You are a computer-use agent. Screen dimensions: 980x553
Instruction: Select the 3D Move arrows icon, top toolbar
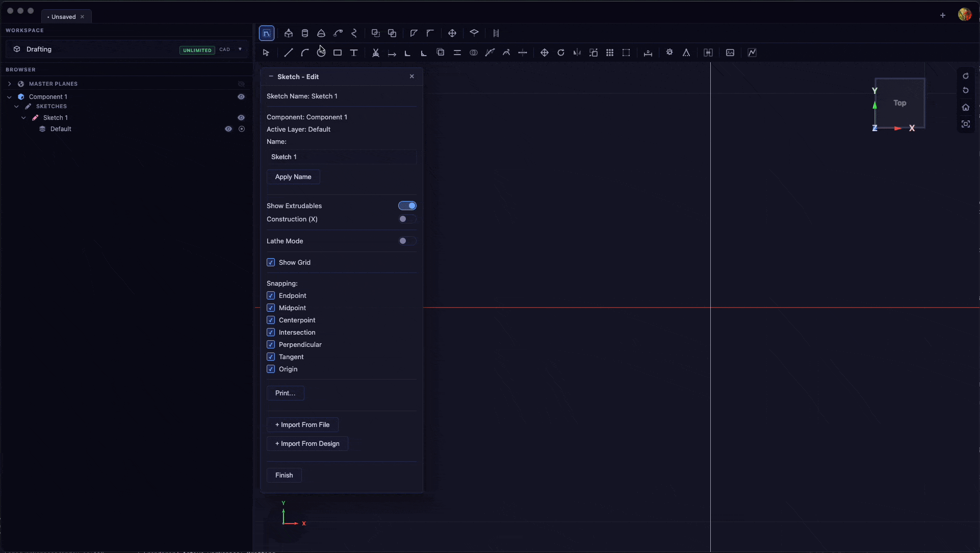click(452, 33)
